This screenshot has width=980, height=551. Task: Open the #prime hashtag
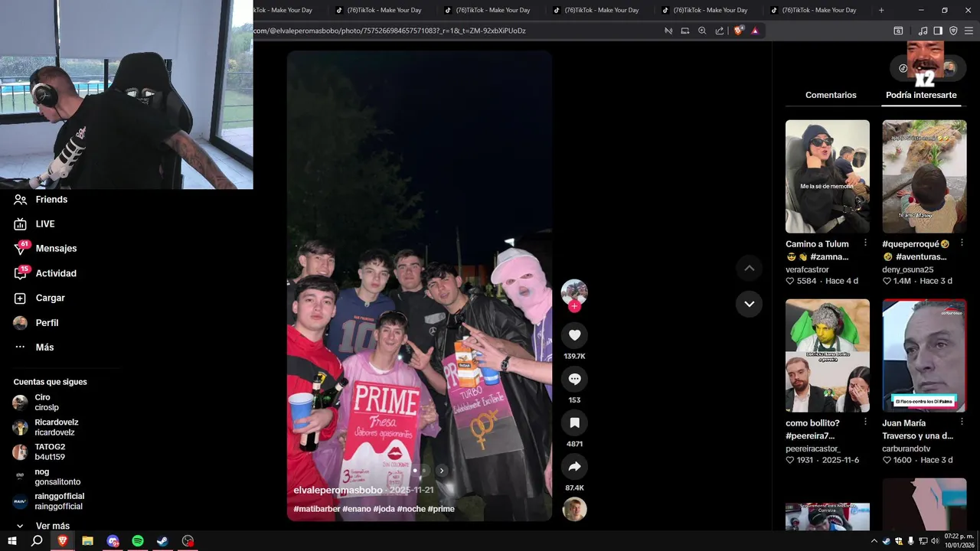pyautogui.click(x=441, y=509)
